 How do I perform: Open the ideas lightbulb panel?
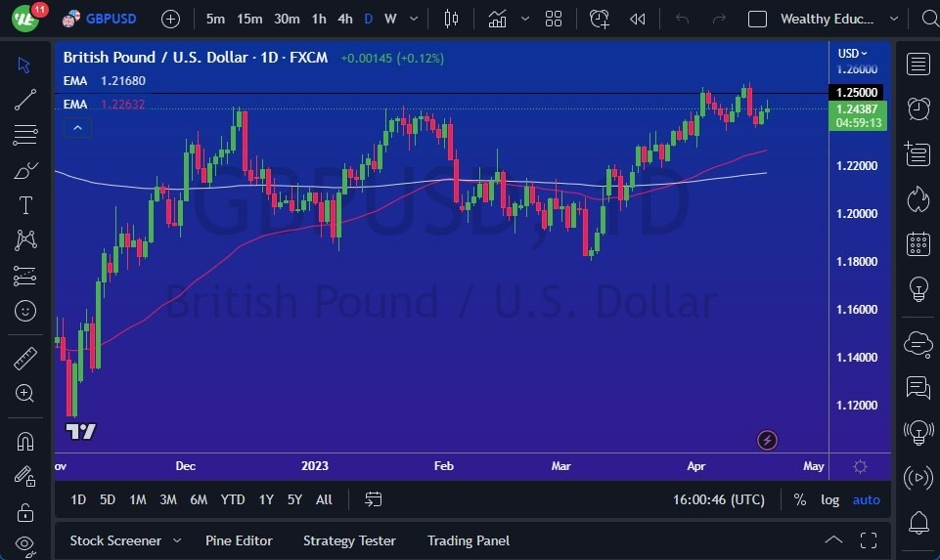918,288
